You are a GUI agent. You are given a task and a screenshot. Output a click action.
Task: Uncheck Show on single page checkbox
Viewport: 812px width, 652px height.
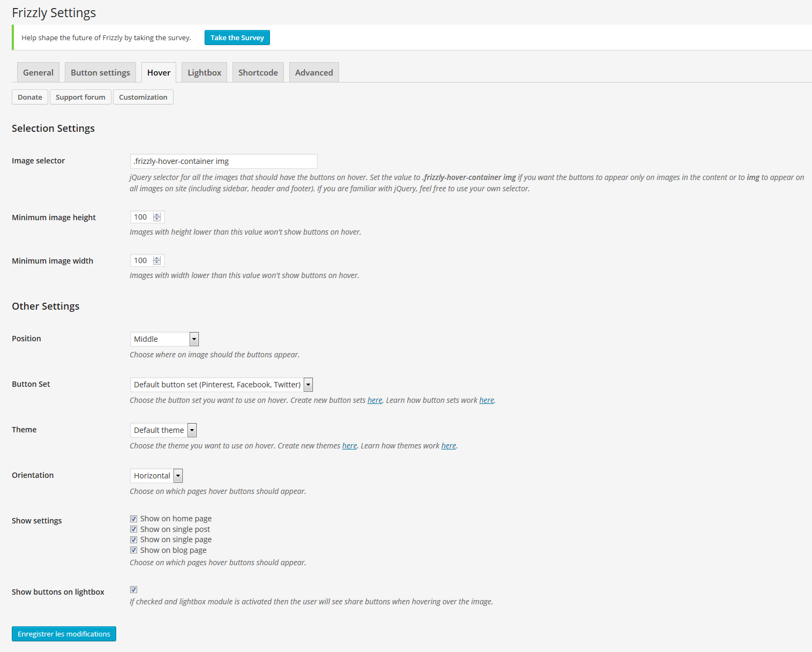(x=133, y=539)
